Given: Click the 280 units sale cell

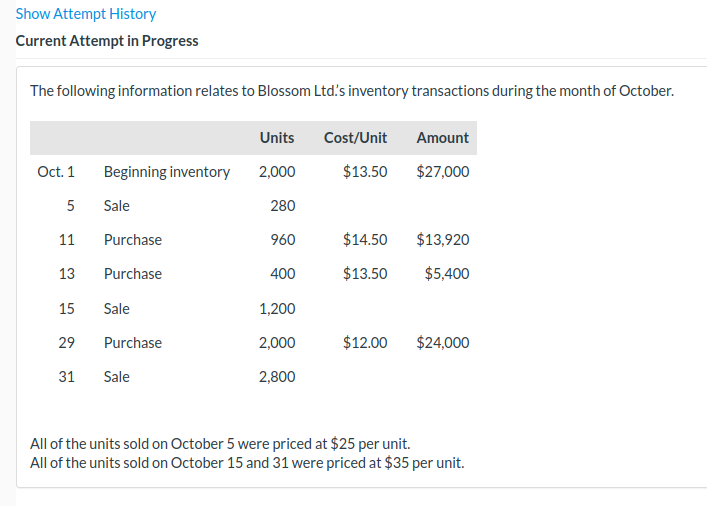Looking at the screenshot, I should [x=283, y=206].
